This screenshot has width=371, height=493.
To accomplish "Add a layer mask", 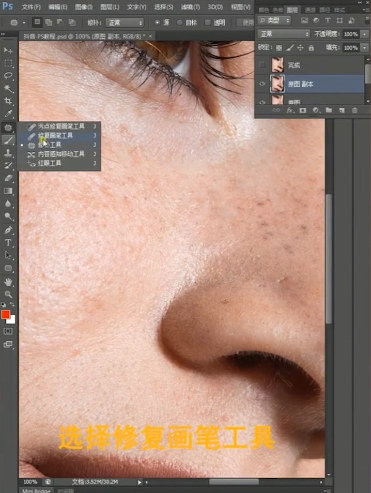I will click(x=303, y=110).
